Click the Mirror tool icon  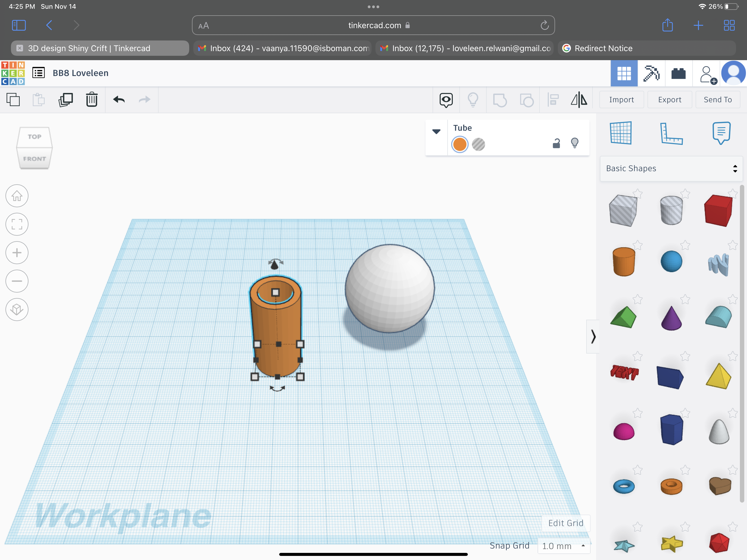pos(579,100)
